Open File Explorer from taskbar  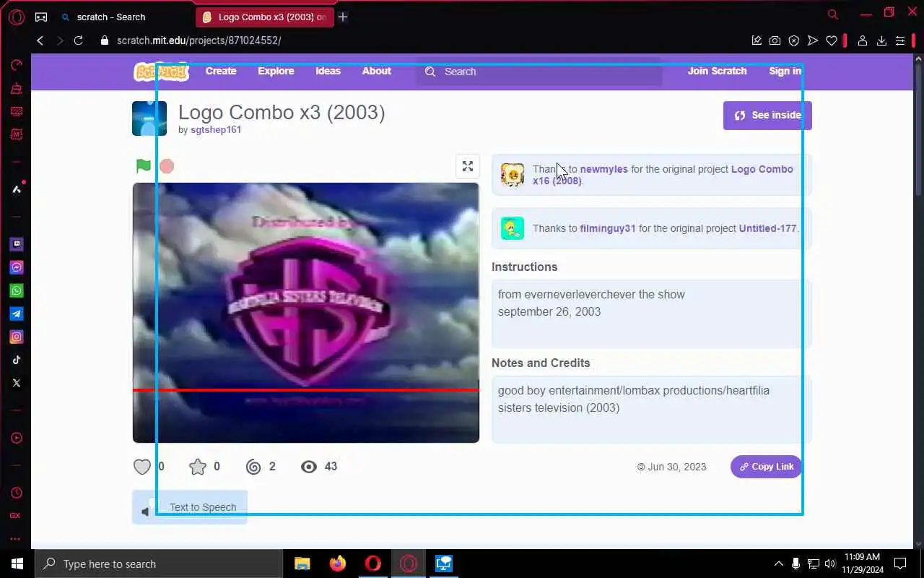point(302,564)
